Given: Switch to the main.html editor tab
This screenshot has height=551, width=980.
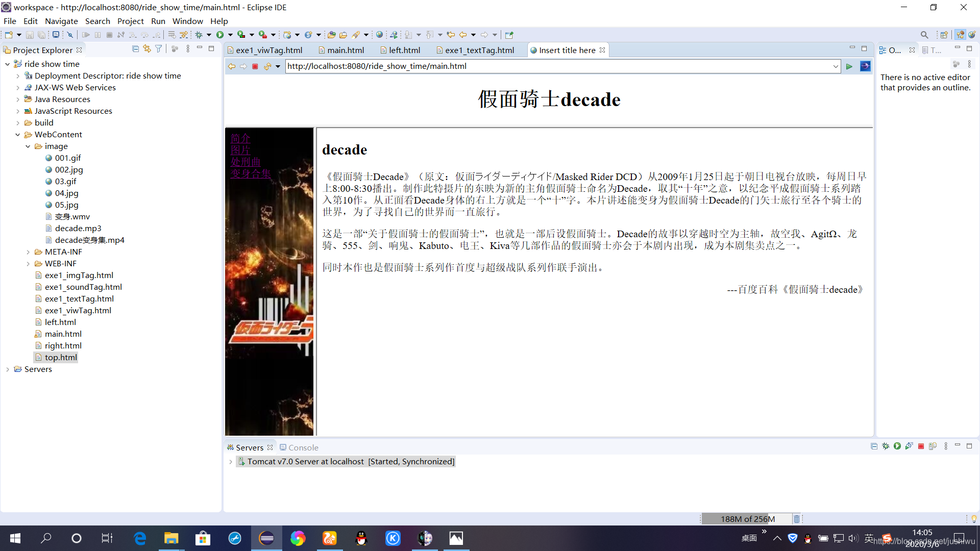Looking at the screenshot, I should click(x=341, y=50).
